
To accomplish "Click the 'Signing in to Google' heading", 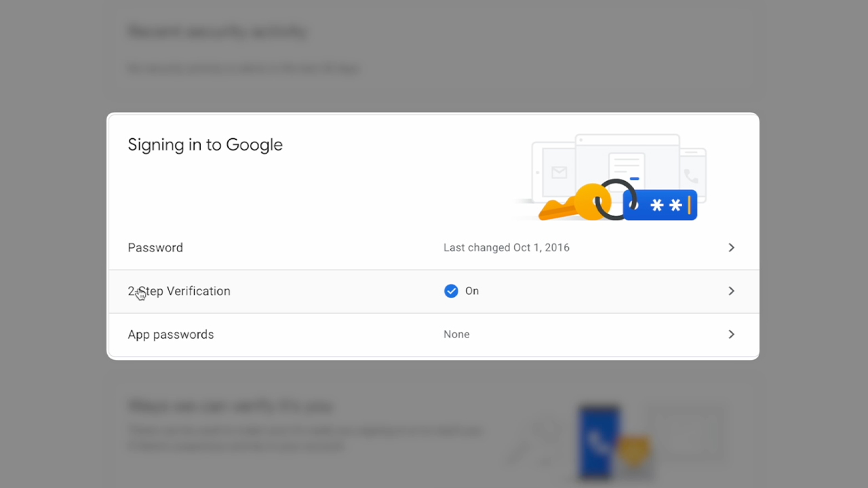I will point(205,145).
